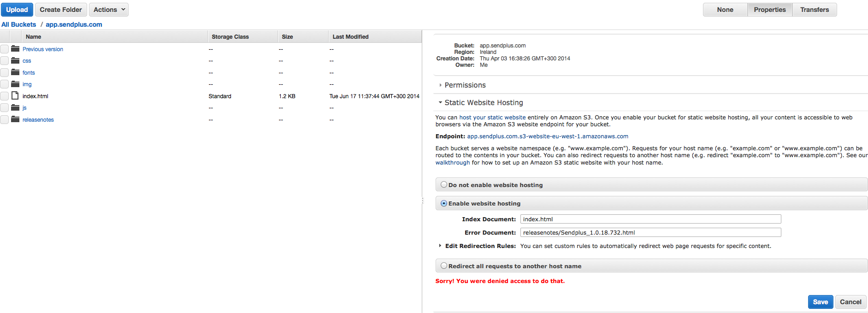Viewport: 868px width, 313px height.
Task: Click the index.html file icon
Action: coord(15,96)
